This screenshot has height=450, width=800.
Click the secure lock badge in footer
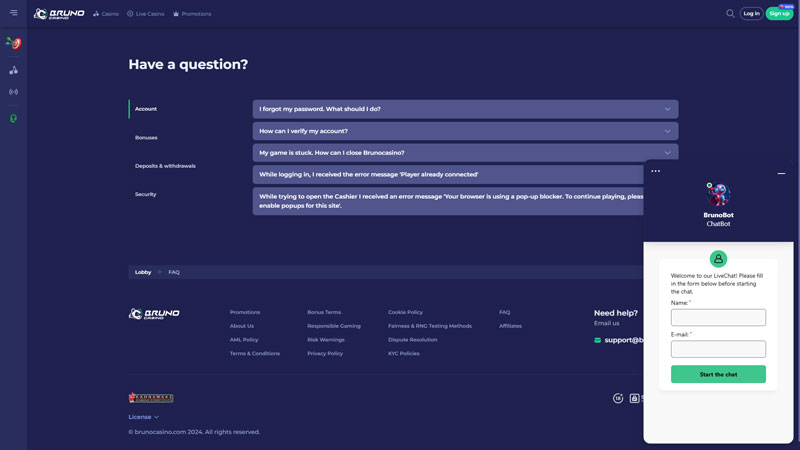pyautogui.click(x=634, y=398)
